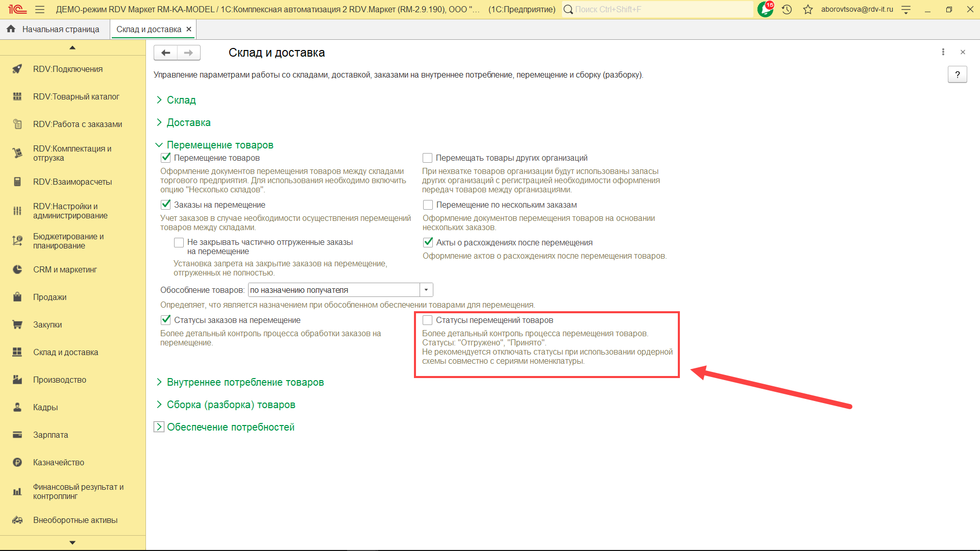980x551 pixels.
Task: Expand the Склад section
Action: [181, 100]
